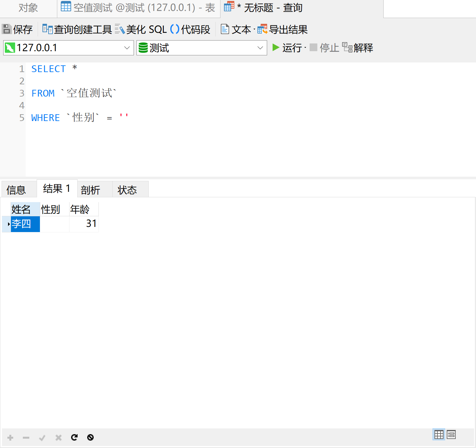476x448 pixels.
Task: Click the Beautify SQL icon
Action: (119, 29)
